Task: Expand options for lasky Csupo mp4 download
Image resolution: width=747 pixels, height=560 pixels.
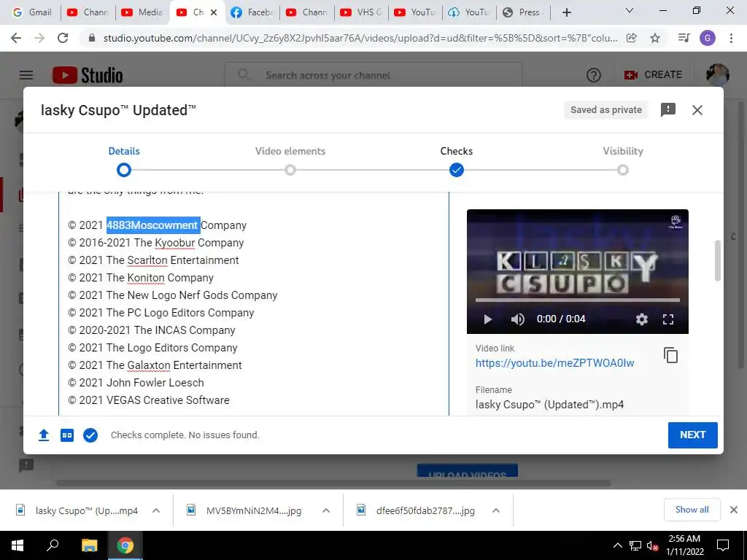Action: (156, 510)
